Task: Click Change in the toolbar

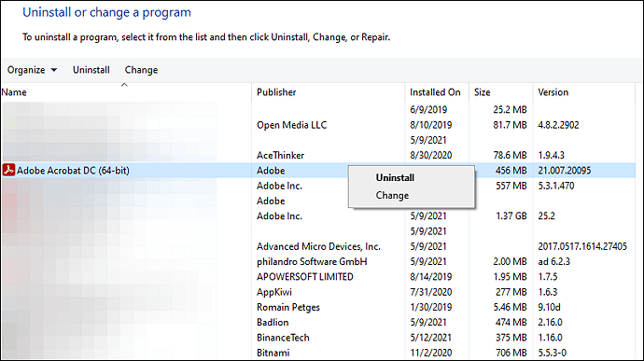Action: 141,70
